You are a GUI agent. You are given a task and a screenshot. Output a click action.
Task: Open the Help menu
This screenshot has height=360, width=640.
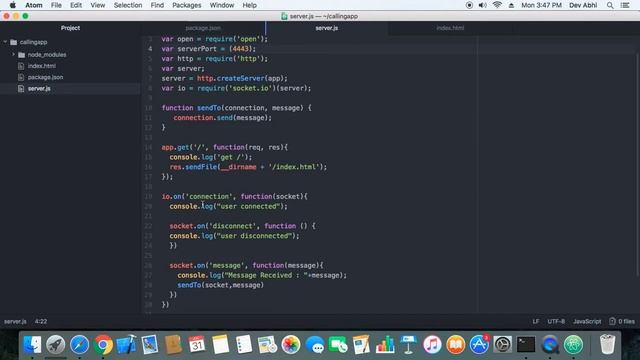[249, 5]
